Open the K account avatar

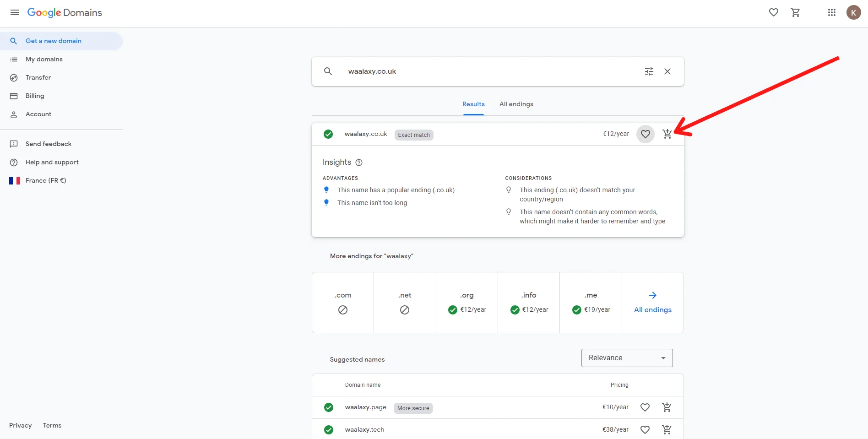[853, 12]
